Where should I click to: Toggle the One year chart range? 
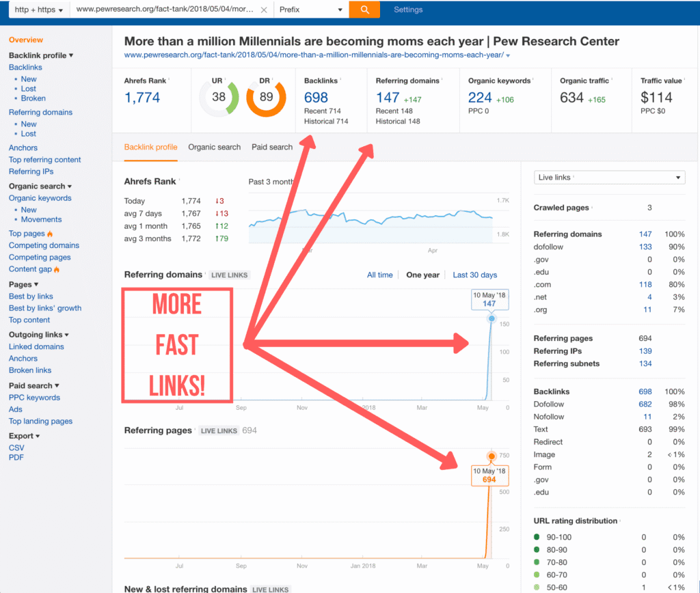[422, 274]
